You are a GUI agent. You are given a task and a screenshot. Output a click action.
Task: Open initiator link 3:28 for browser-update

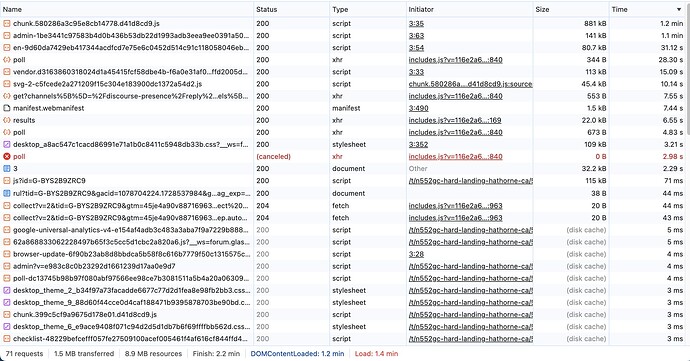pyautogui.click(x=416, y=254)
